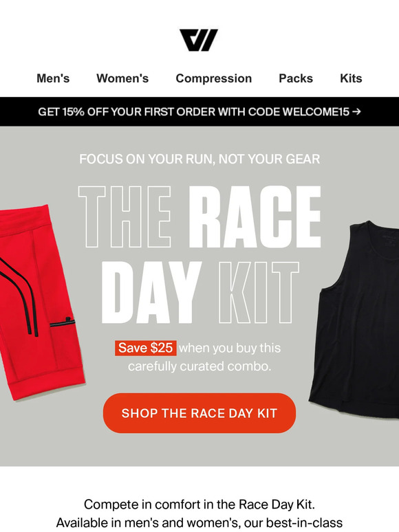Viewport: 399px width, 532px height.
Task: Click the bold 'RACE' headline word
Action: click(255, 217)
